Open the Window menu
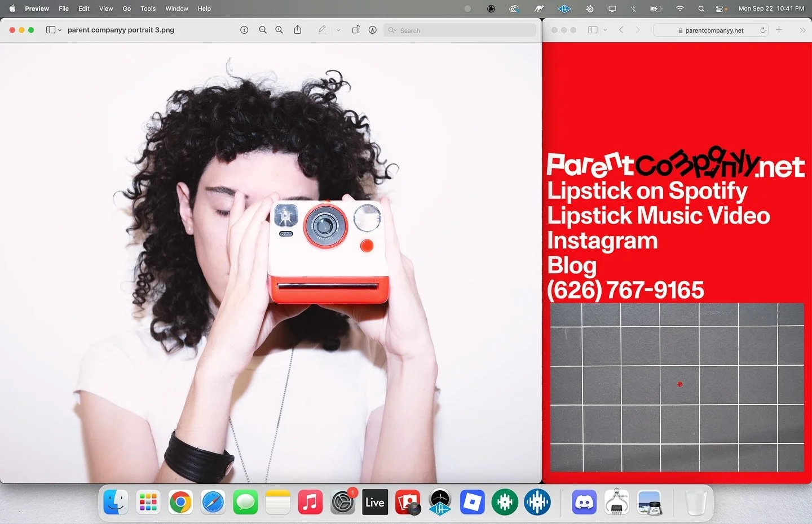 tap(177, 8)
